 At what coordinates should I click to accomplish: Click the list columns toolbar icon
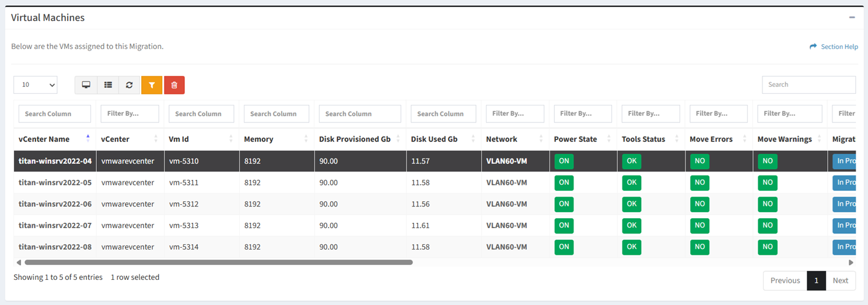click(x=108, y=85)
